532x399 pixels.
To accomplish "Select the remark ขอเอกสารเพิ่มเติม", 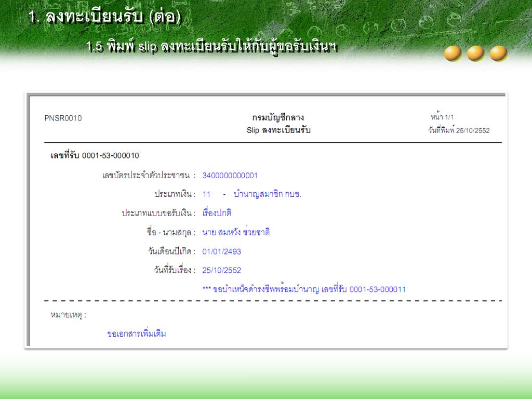I will pos(137,334).
